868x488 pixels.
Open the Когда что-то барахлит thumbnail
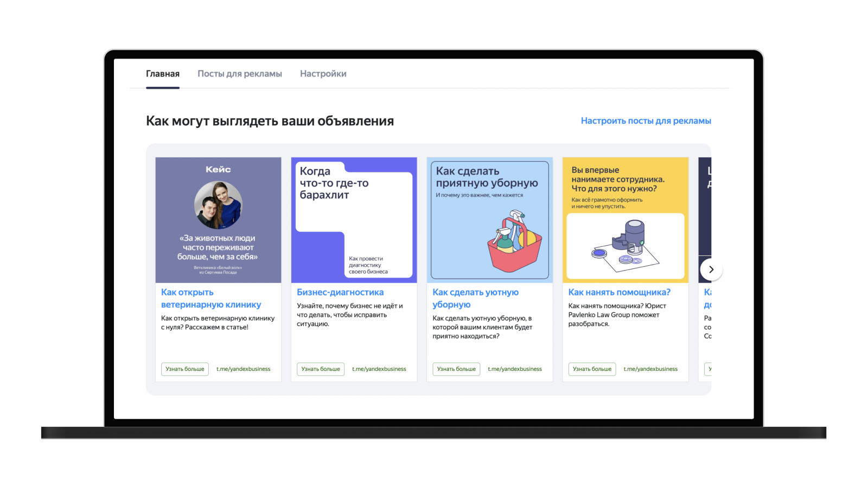pos(354,220)
